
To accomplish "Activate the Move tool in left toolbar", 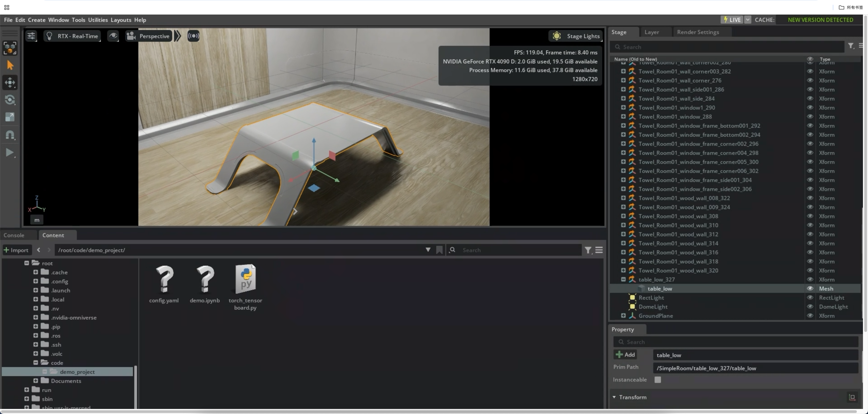I will (10, 82).
